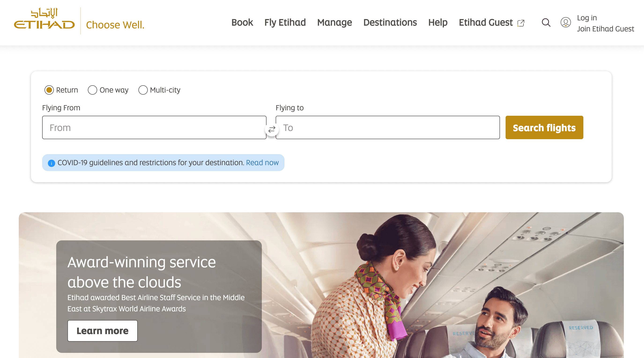
Task: Click the blue COVID-19 info icon
Action: pyautogui.click(x=52, y=163)
